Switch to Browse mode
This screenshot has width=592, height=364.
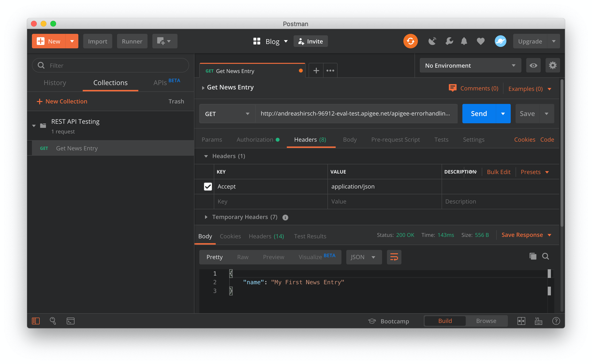(x=486, y=321)
